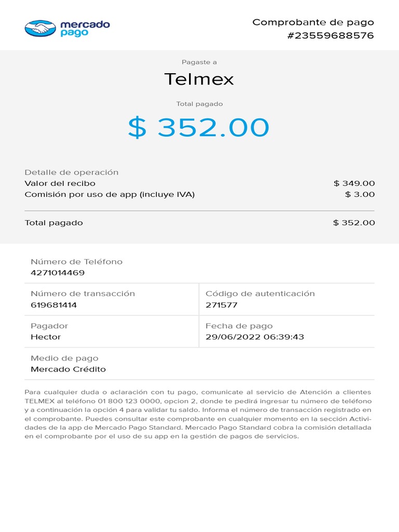The width and height of the screenshot is (399, 532).
Task: Select the large $ 352.00 total amount
Action: (x=199, y=127)
